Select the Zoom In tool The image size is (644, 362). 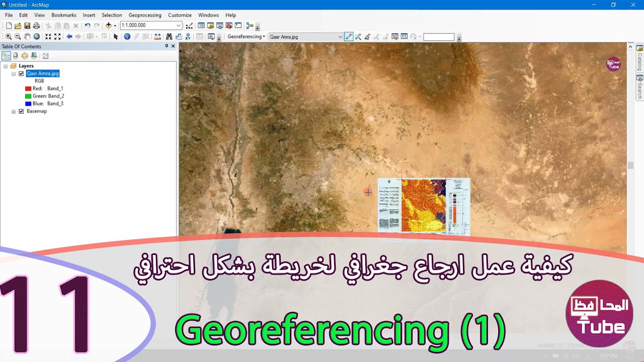pyautogui.click(x=9, y=36)
